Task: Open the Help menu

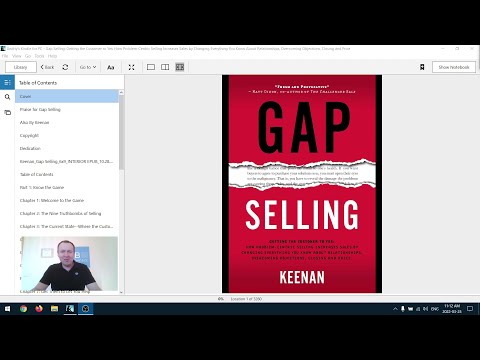Action: (52, 56)
